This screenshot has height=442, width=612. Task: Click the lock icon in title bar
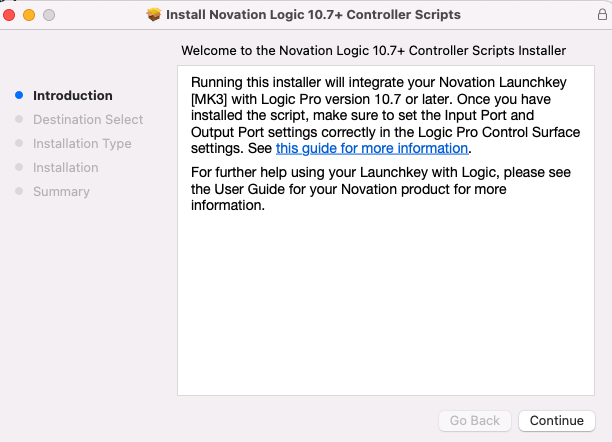[x=602, y=14]
